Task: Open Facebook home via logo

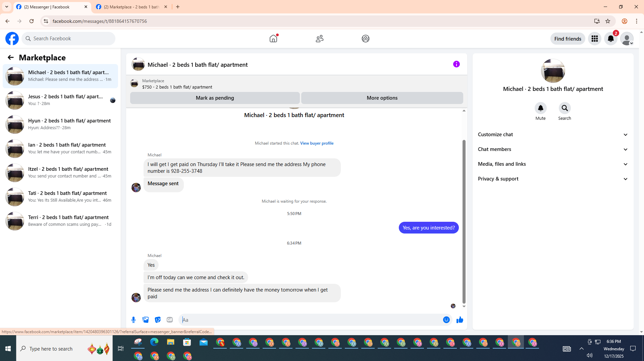Action: [12, 39]
